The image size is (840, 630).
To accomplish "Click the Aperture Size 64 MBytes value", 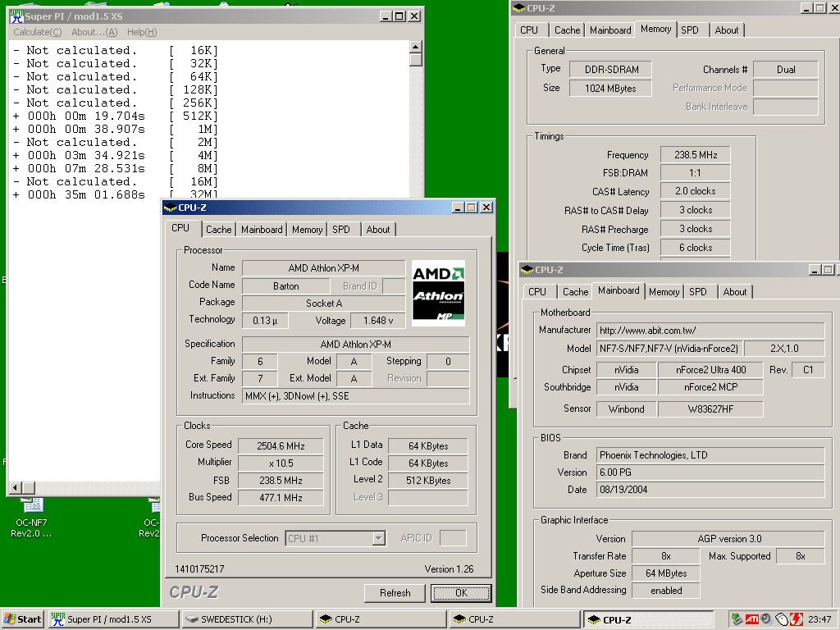I will pyautogui.click(x=666, y=573).
